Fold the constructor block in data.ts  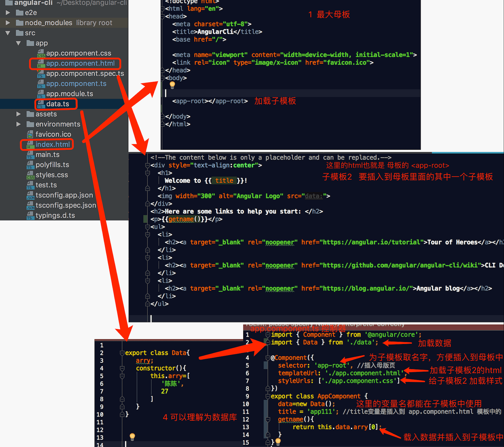[122, 368]
